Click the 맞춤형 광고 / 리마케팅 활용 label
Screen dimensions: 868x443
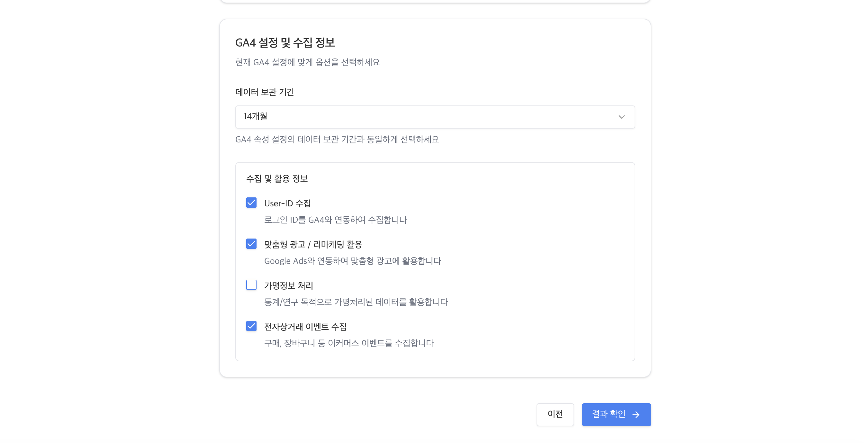coord(313,244)
